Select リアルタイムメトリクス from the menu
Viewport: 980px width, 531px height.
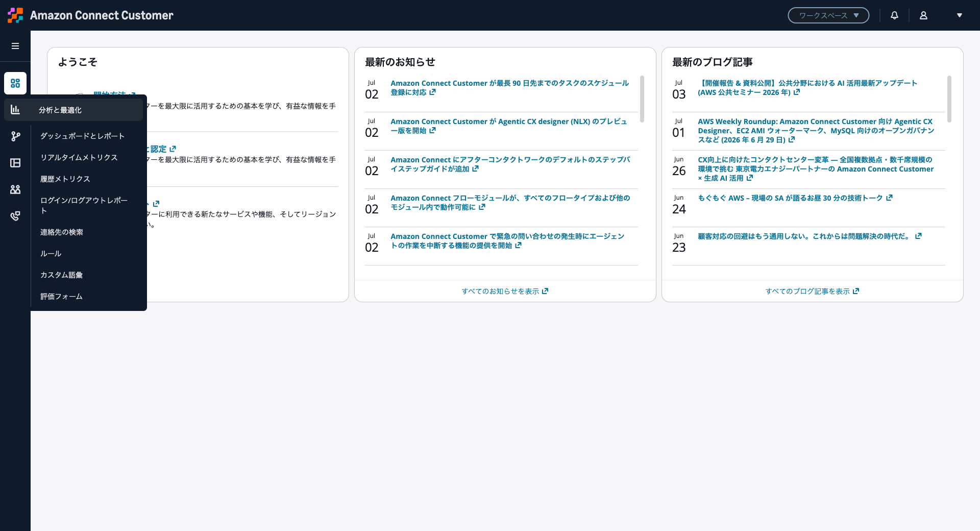(x=79, y=158)
